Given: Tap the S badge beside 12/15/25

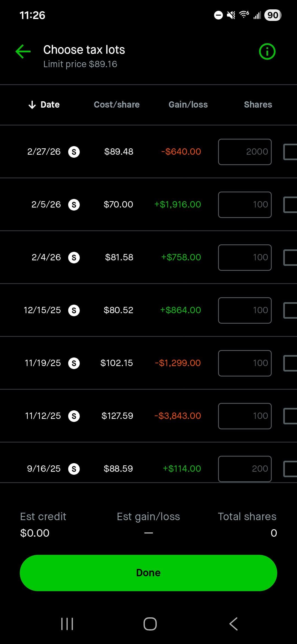Looking at the screenshot, I should [74, 310].
